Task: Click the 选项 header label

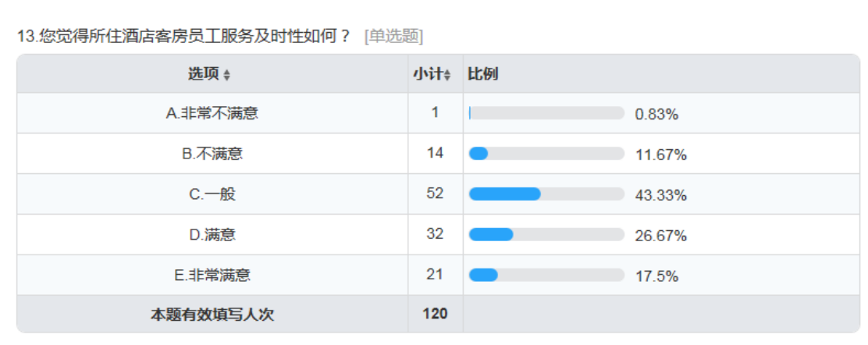Action: click(x=204, y=74)
